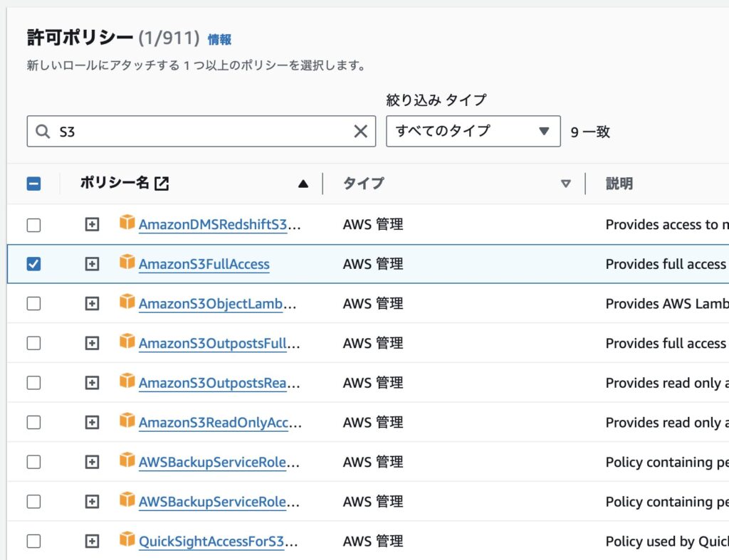This screenshot has height=560, width=729.
Task: Click the 許可ポリシー heading text
Action: 80,37
